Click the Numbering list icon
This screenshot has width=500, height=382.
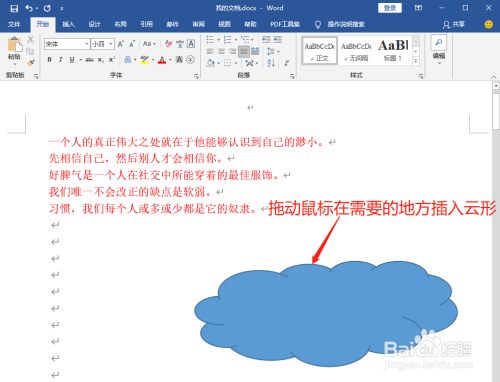(228, 40)
